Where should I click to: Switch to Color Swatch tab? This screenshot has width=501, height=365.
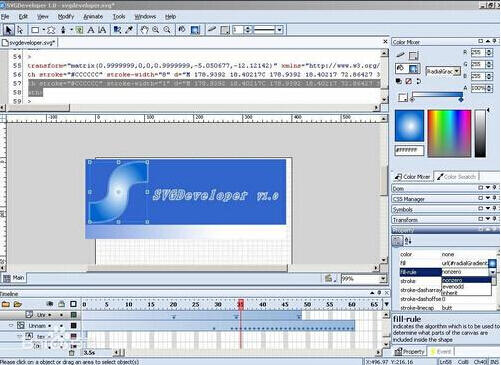point(456,177)
